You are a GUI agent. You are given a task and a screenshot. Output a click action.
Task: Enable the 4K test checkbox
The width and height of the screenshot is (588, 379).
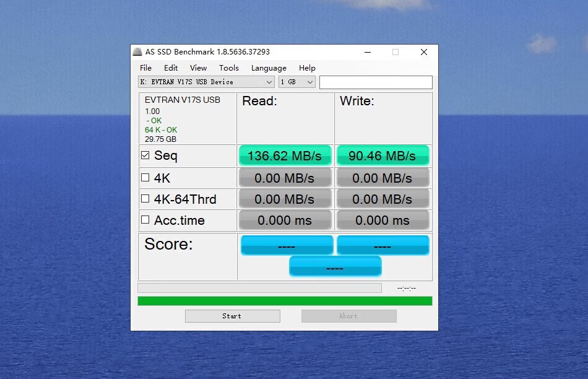click(145, 178)
